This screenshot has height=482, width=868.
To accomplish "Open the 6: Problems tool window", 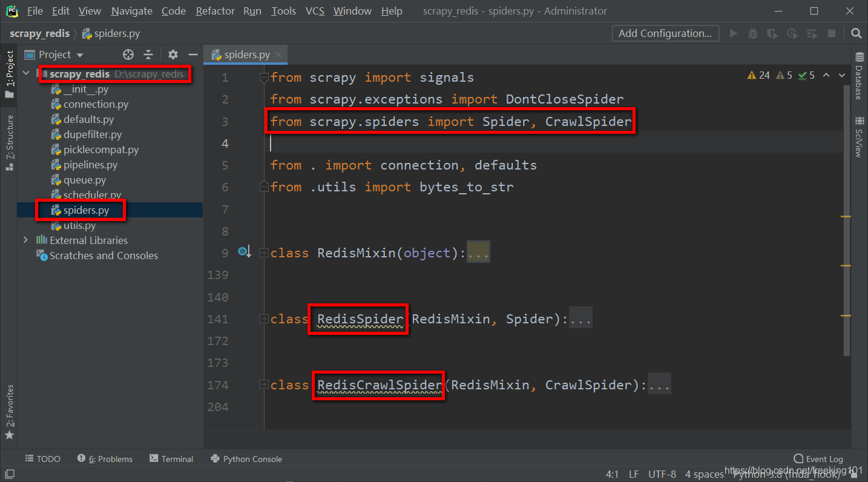I will (105, 459).
